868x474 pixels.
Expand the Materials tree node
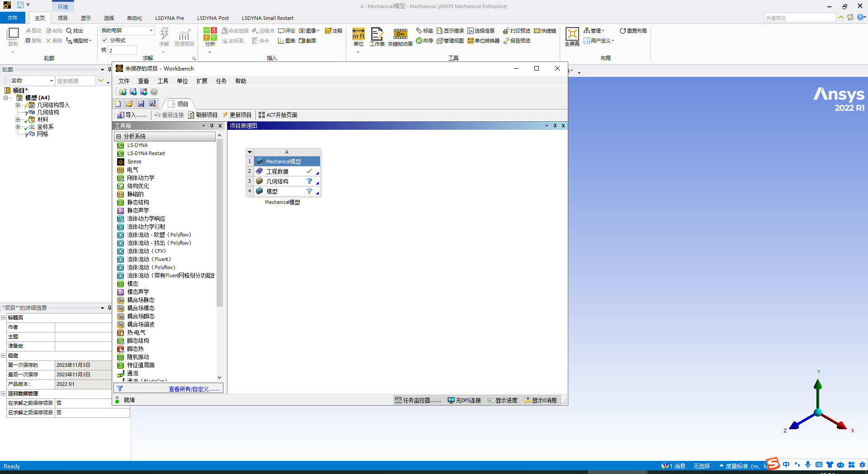[x=18, y=119]
